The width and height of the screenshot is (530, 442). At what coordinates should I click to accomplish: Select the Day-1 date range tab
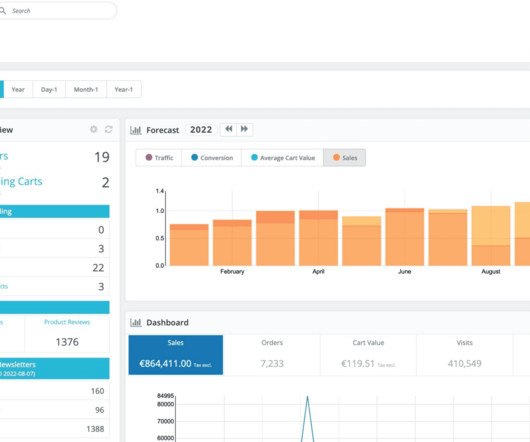click(x=49, y=90)
